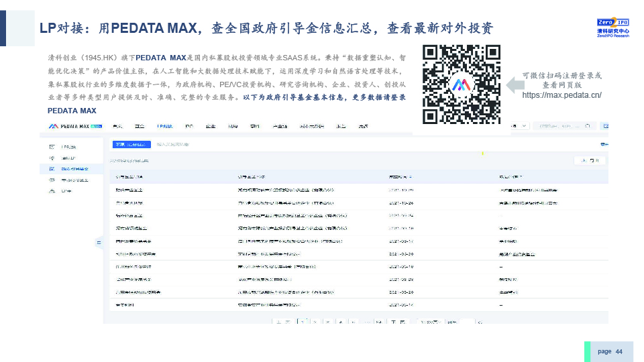
Task: Open the nav tab right after the PEDATA MAX badge
Action: point(117,127)
